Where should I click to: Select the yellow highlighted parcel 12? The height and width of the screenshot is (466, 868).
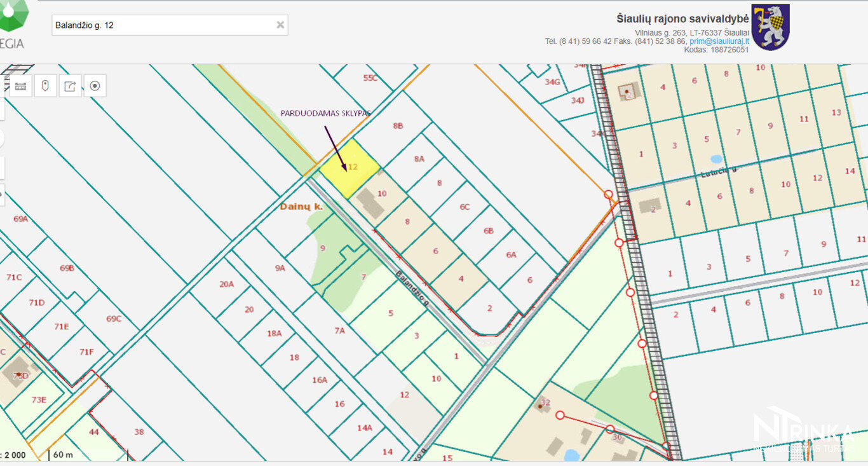pyautogui.click(x=348, y=168)
